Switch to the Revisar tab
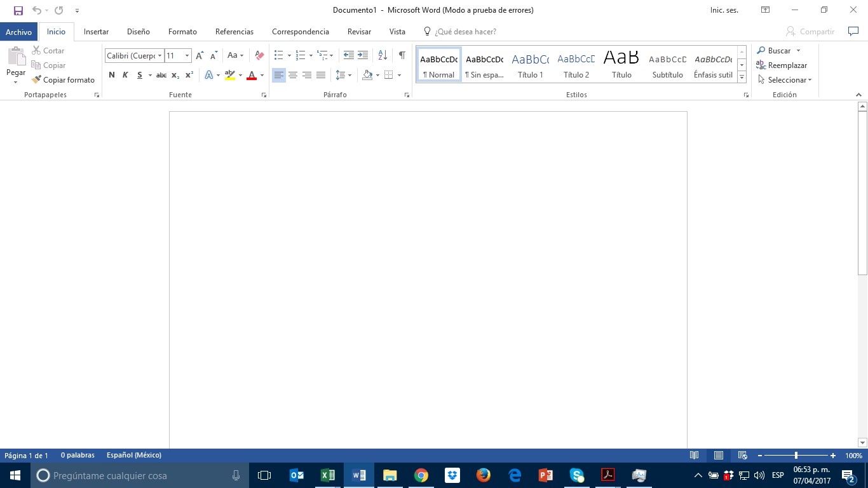Screen dimensions: 868x488 coord(359,32)
